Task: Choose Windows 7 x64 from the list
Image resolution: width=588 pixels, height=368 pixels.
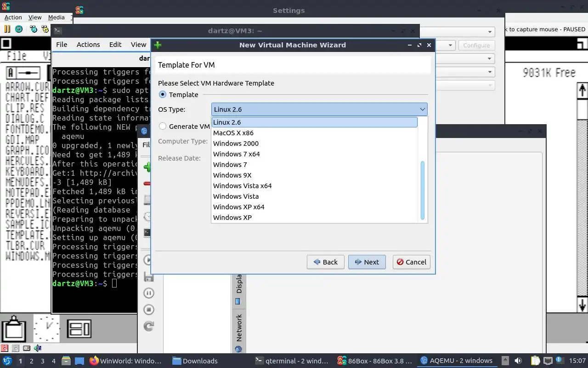Action: coord(315,154)
